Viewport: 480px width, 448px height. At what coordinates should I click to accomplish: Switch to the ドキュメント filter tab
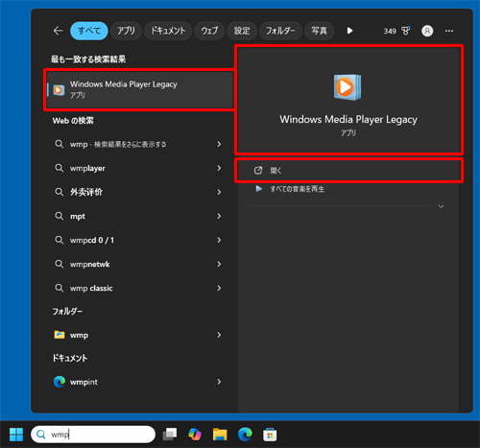click(x=168, y=31)
